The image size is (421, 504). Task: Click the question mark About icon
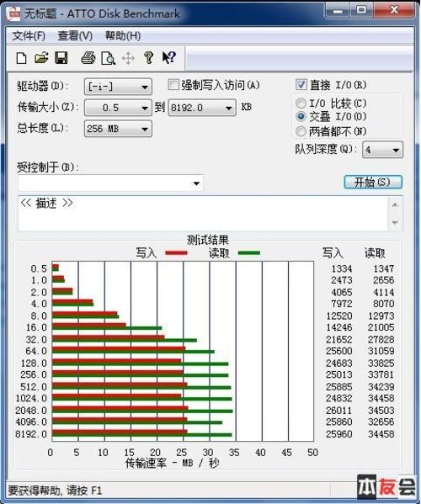click(x=148, y=58)
